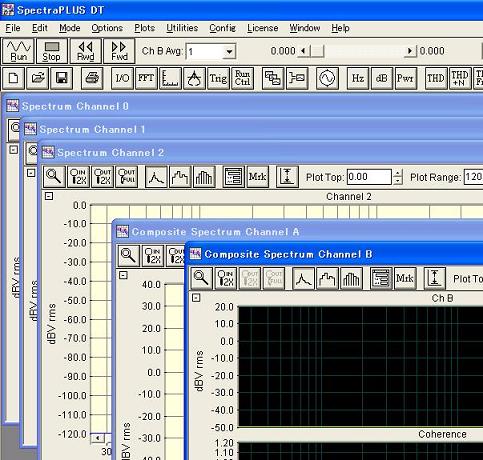
Task: Collapse Composite Spectrum Channel A plot expander
Action: click(123, 275)
